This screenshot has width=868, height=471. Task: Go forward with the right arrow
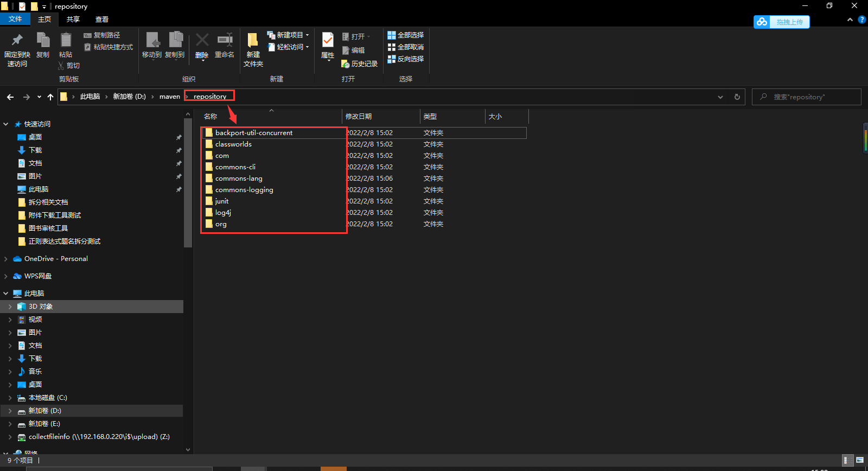[x=26, y=97]
